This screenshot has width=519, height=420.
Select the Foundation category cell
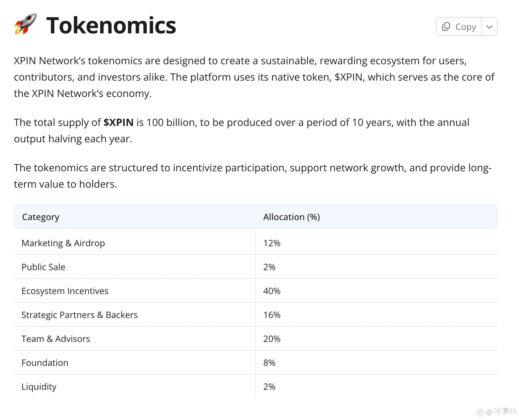click(x=45, y=363)
